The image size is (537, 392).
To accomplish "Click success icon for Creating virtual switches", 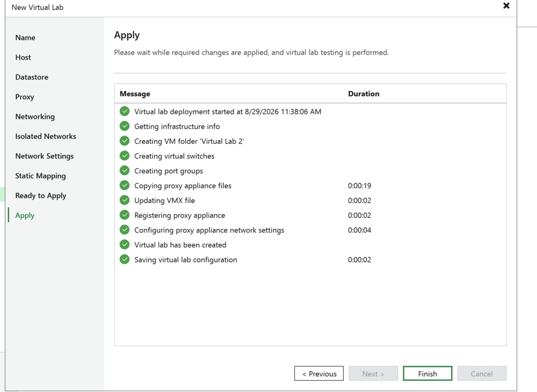I will coord(124,156).
